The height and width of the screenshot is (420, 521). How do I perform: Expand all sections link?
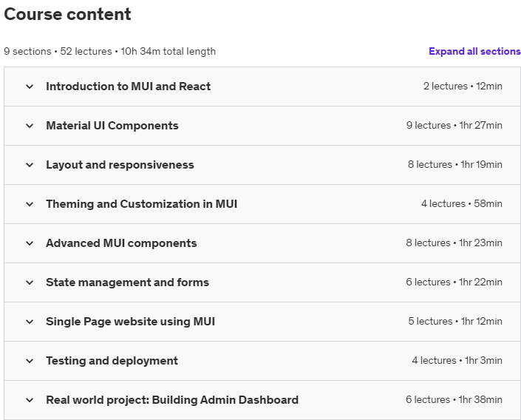click(474, 51)
